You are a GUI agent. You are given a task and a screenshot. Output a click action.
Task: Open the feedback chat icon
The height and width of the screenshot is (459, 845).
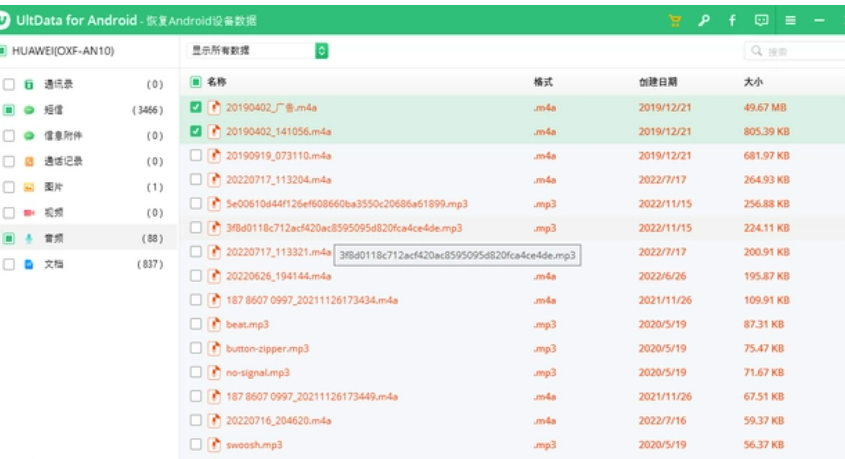click(x=761, y=20)
